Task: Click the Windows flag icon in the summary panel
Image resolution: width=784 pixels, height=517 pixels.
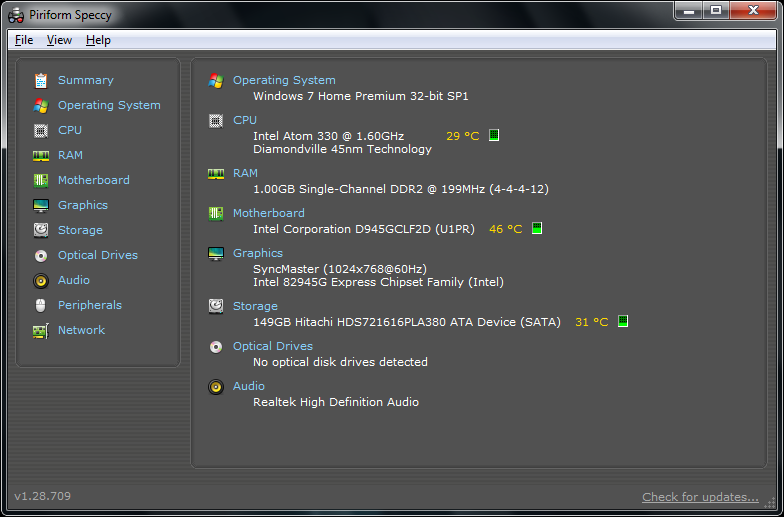Action: pos(216,80)
